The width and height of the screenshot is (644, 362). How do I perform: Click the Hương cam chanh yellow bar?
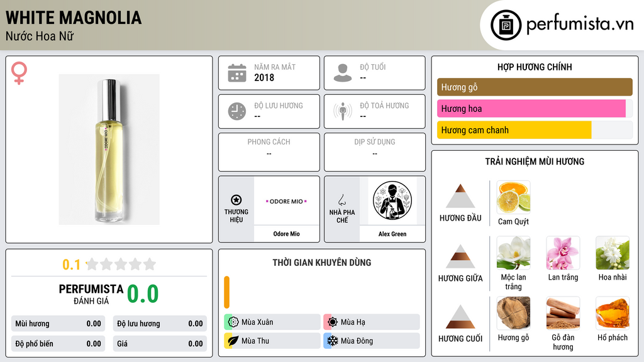click(x=514, y=129)
